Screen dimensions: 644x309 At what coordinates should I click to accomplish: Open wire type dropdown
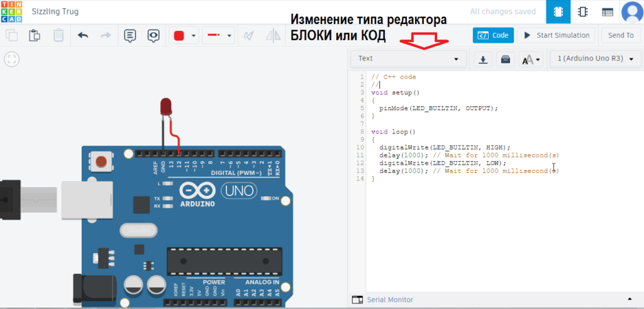pos(218,35)
